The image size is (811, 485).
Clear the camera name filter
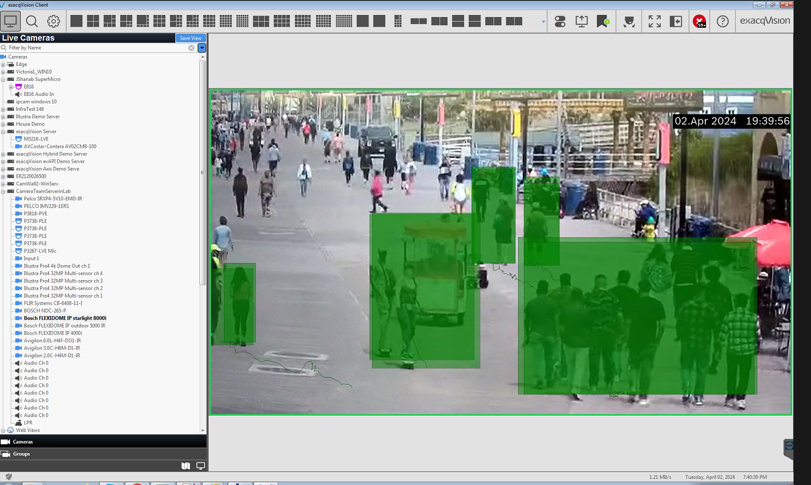(191, 48)
